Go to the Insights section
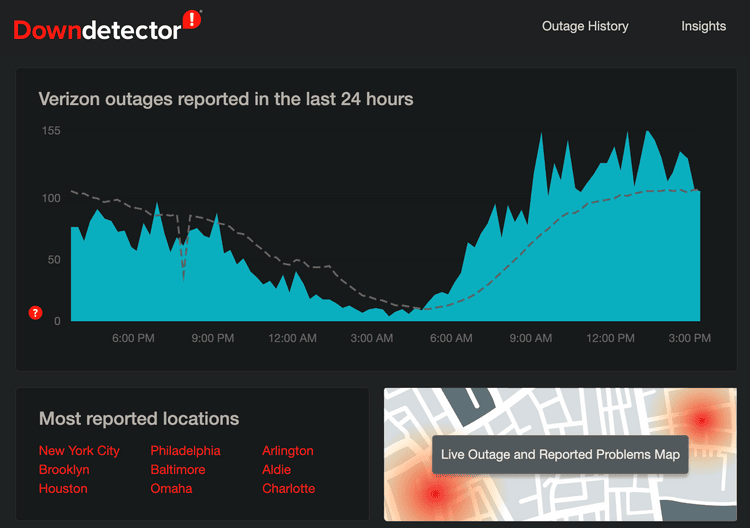750x528 pixels. coord(703,26)
